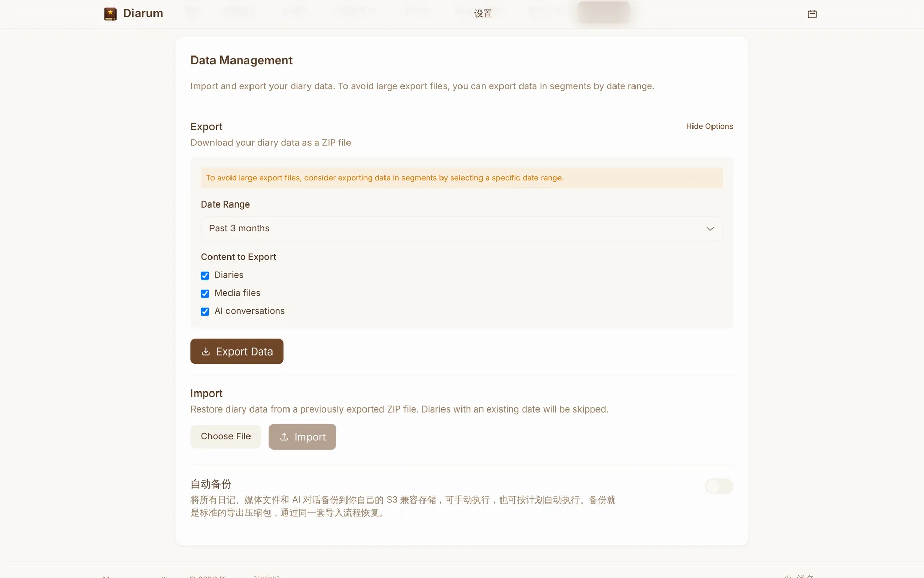Click the Import upload button
Image resolution: width=924 pixels, height=578 pixels.
302,437
